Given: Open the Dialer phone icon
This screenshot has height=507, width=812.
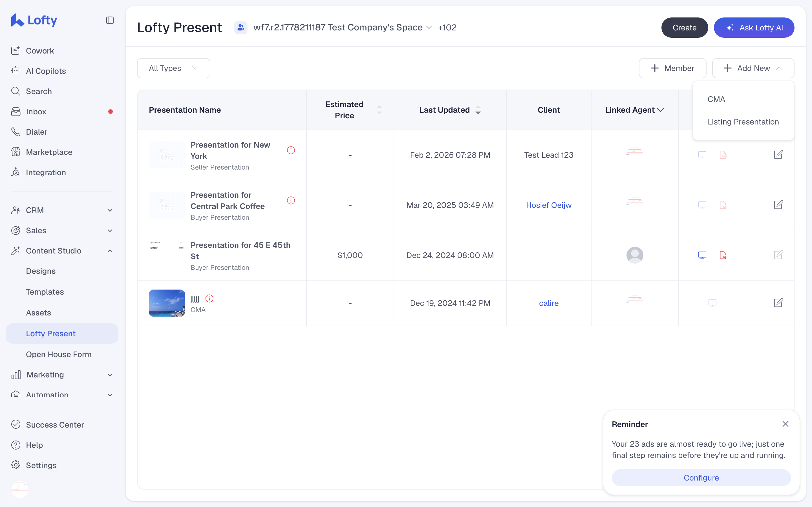Looking at the screenshot, I should point(16,132).
